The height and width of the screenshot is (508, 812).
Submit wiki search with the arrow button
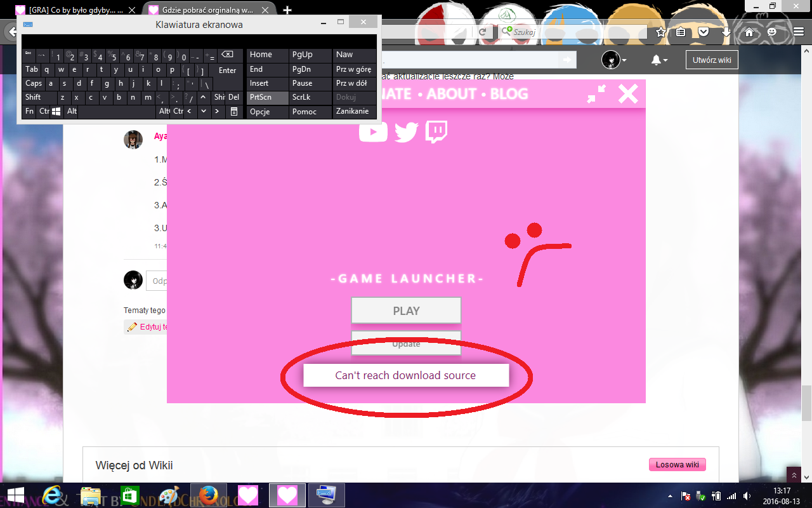(566, 60)
